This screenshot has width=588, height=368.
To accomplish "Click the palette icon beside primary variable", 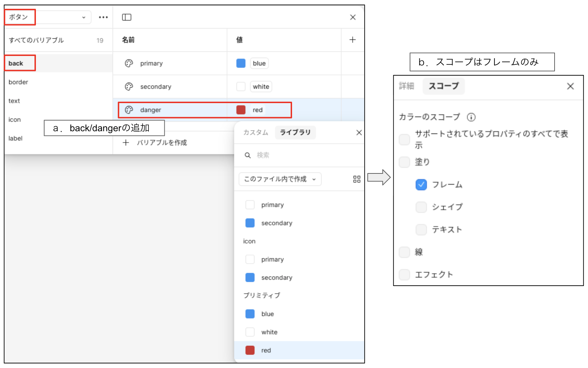I will tap(129, 63).
